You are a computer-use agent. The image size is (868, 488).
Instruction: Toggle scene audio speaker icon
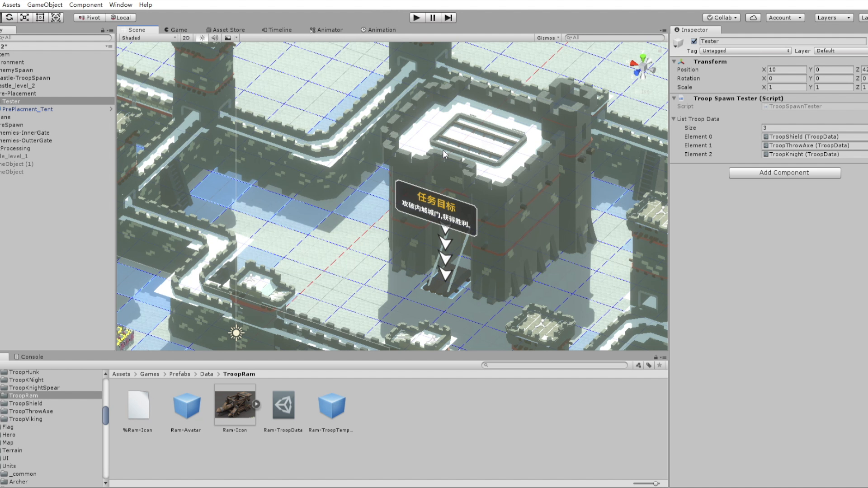point(215,38)
